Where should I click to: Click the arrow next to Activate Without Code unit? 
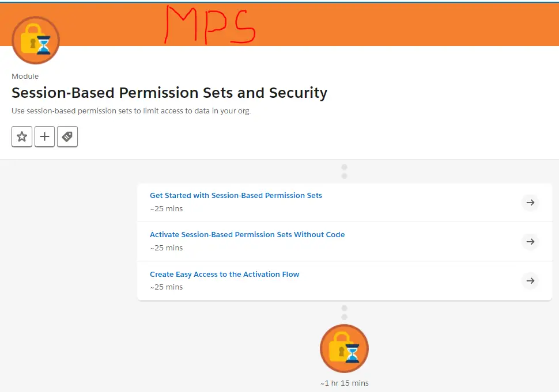(530, 242)
